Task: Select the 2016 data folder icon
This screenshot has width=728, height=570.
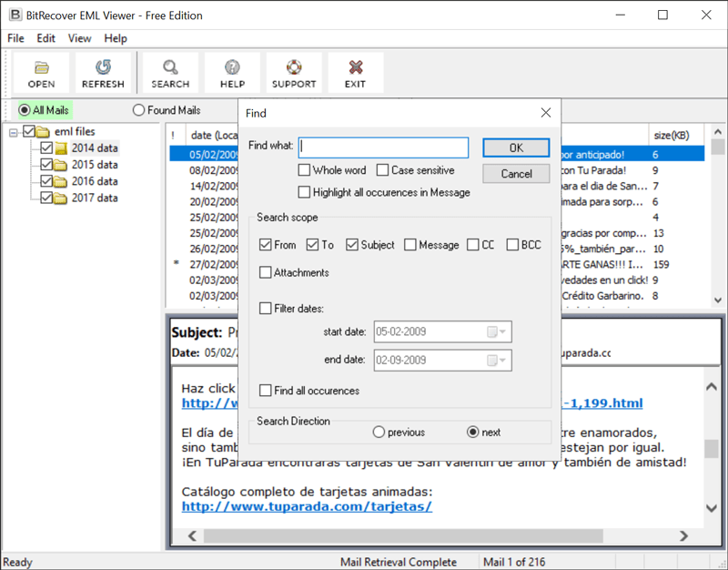Action: [61, 181]
